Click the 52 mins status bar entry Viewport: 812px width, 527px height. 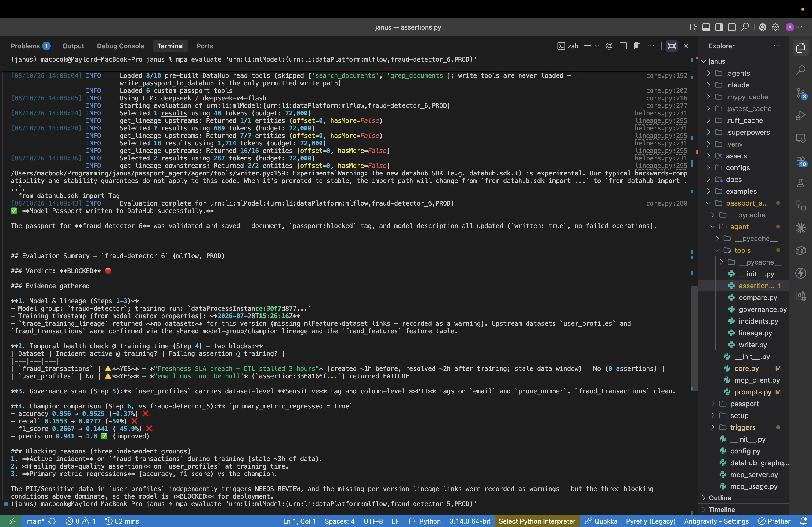pyautogui.click(x=122, y=521)
